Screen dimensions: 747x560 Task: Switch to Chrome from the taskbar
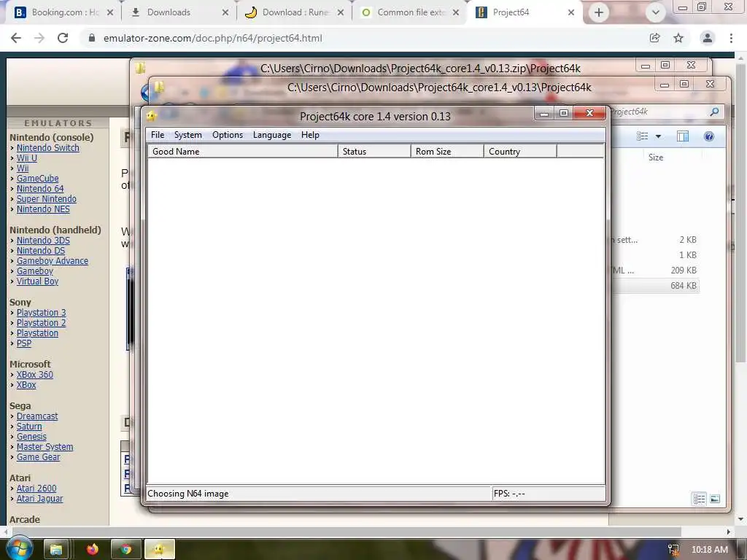tap(125, 550)
